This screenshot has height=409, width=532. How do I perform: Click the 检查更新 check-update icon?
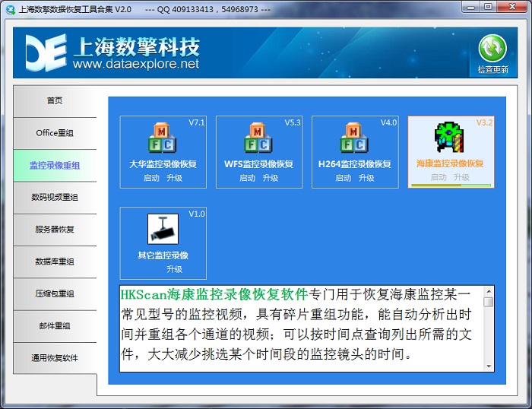point(492,48)
